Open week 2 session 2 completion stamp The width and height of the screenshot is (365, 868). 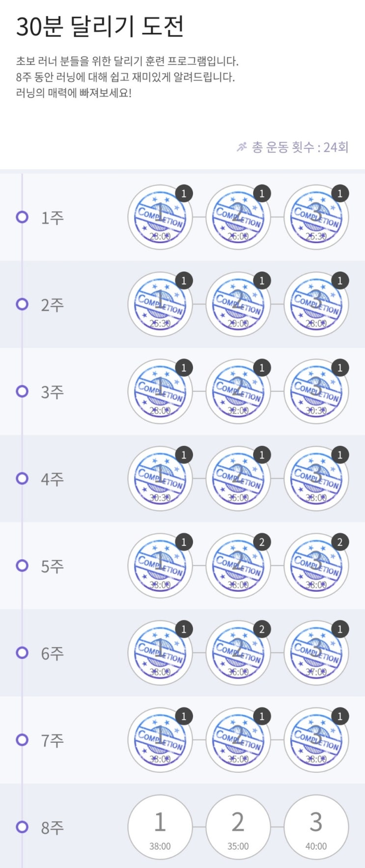click(x=238, y=304)
